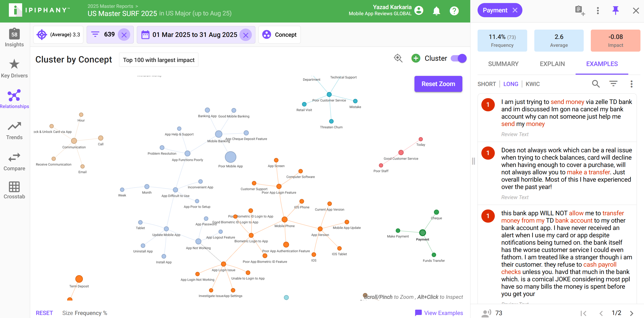Screen dimensions: 644x318
Task: Open the Concept selector dropdown
Action: (x=279, y=35)
